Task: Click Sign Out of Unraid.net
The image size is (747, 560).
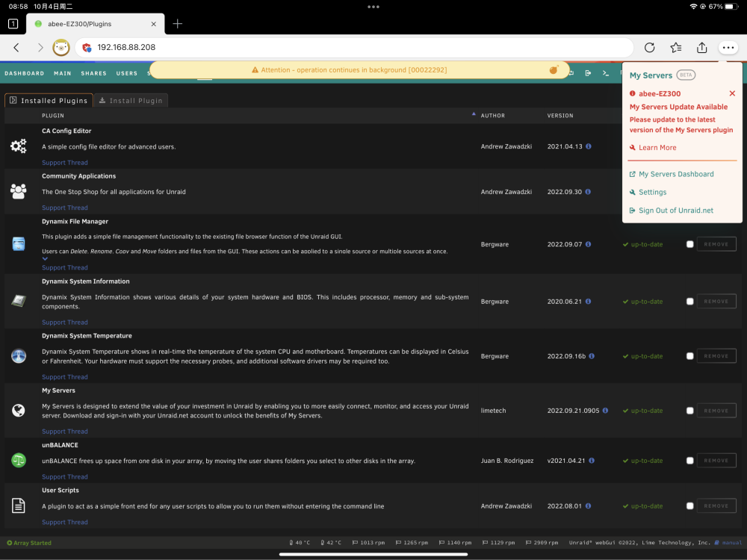Action: coord(672,211)
